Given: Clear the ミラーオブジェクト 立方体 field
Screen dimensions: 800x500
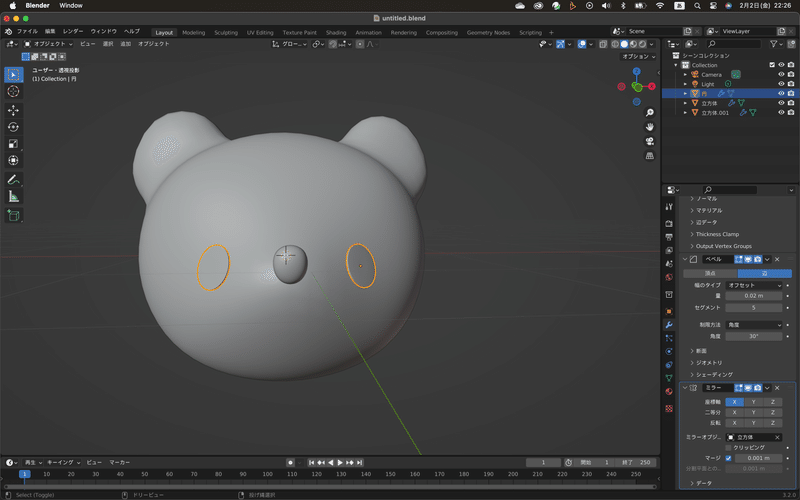Looking at the screenshot, I should pos(777,437).
